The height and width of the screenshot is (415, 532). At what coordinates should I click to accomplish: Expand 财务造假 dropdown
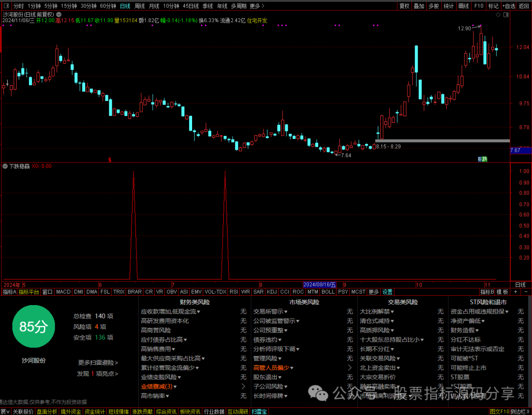(x=465, y=330)
